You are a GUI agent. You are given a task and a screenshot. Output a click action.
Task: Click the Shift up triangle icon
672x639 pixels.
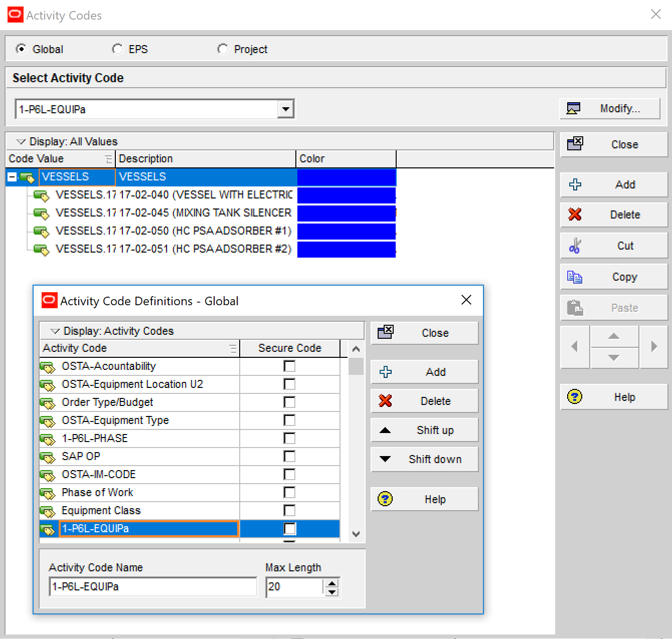pyautogui.click(x=385, y=430)
